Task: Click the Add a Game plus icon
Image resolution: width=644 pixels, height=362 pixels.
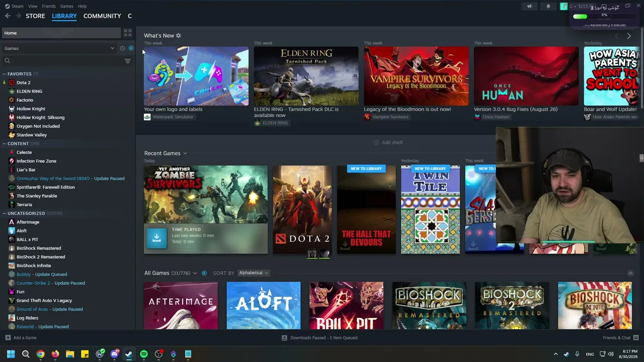Action: click(x=8, y=338)
